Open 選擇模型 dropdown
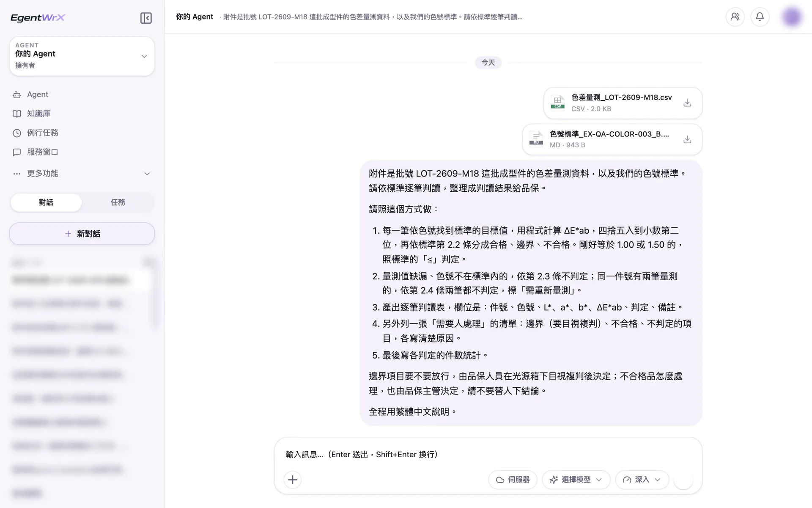 click(576, 480)
